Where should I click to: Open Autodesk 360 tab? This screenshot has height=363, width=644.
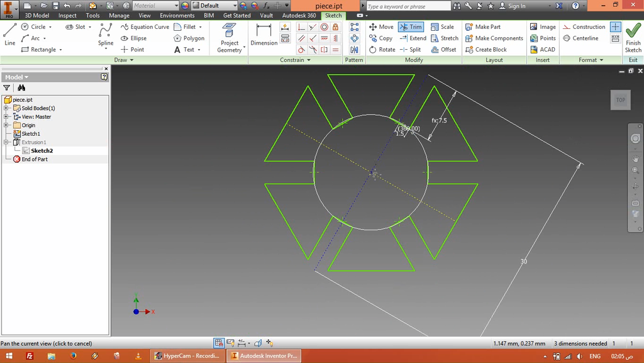pyautogui.click(x=299, y=16)
